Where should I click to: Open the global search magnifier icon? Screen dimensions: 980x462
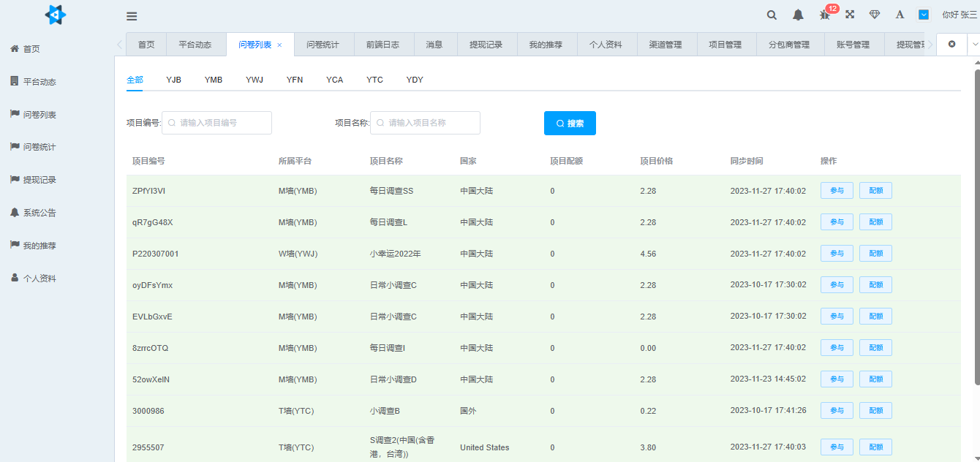(771, 14)
